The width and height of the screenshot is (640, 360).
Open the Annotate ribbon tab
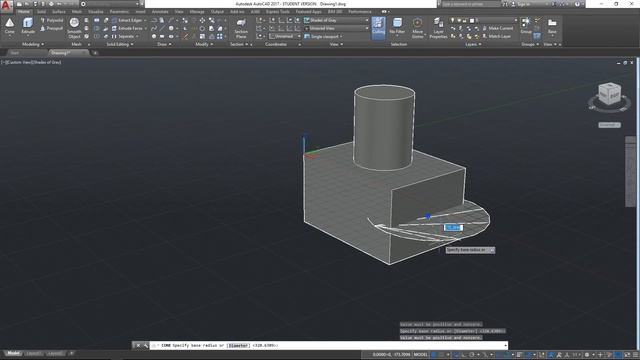tap(160, 12)
